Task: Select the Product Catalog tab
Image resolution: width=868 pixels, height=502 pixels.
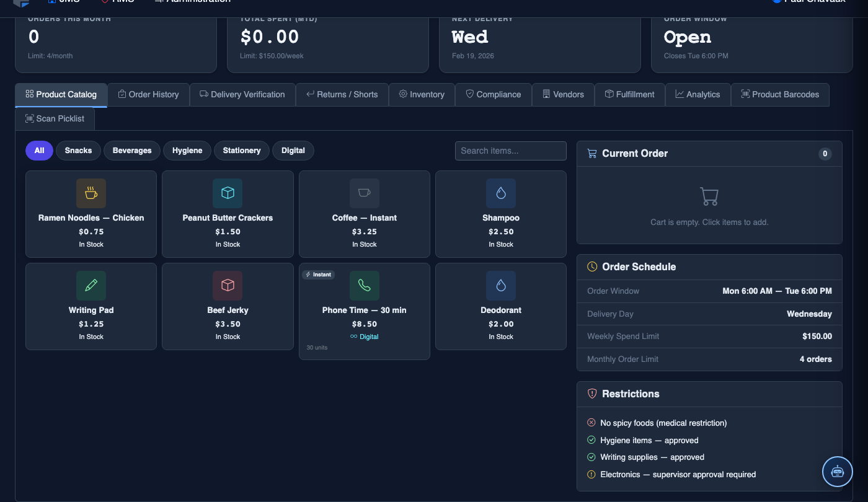Action: (x=61, y=95)
